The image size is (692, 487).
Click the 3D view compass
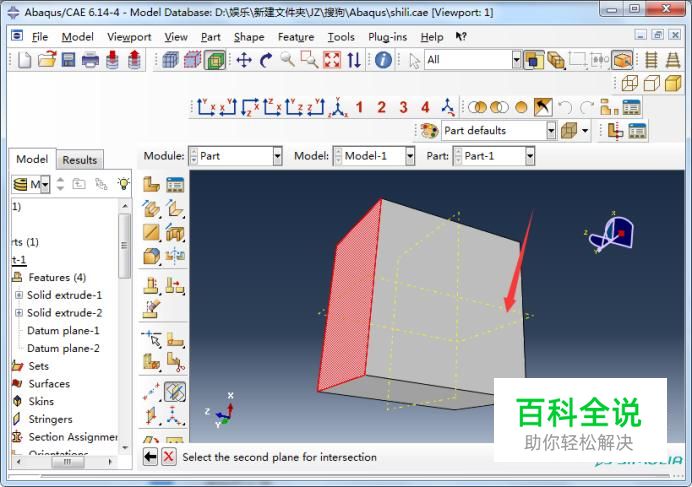tap(611, 233)
